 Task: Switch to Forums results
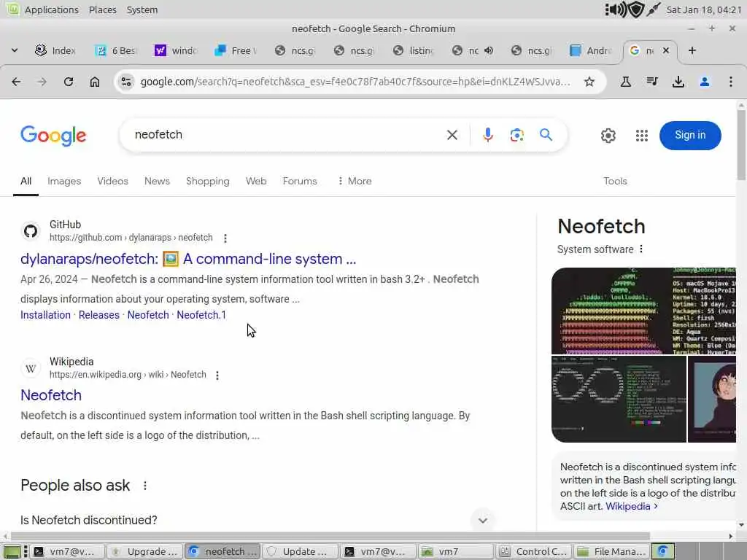tap(300, 181)
